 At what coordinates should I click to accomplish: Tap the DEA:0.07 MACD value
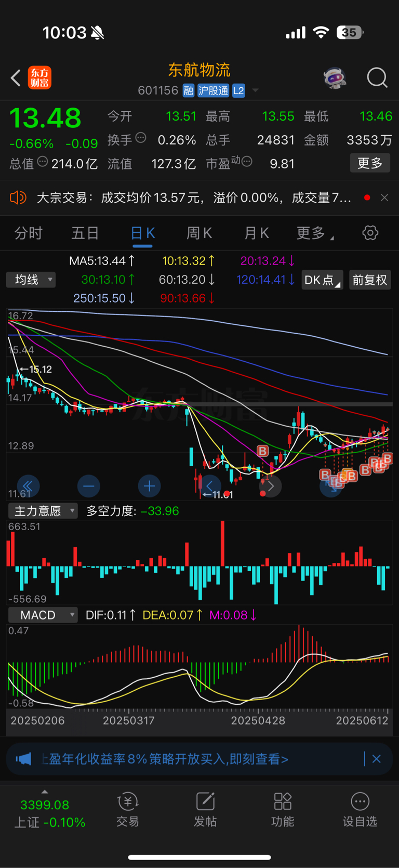(172, 615)
